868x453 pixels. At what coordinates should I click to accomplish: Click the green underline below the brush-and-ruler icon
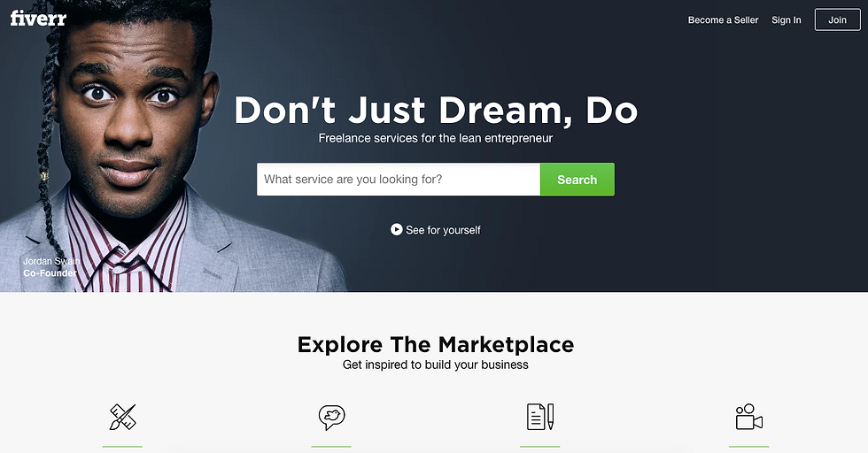[122, 446]
